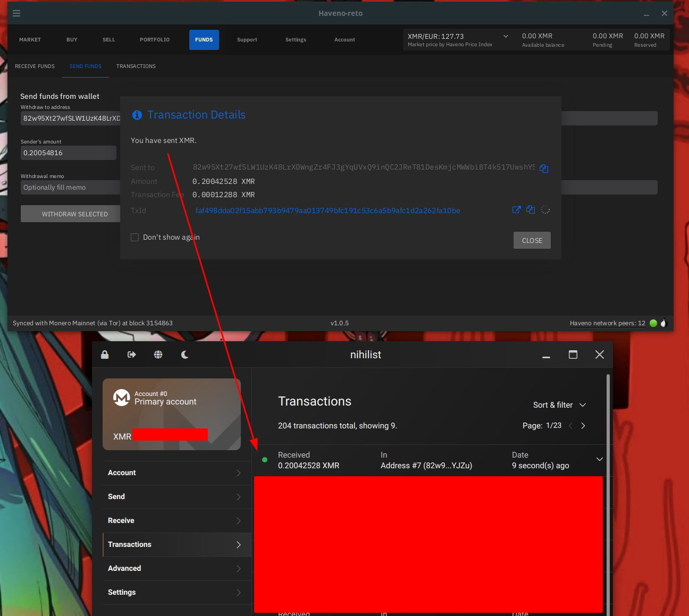
Task: Select the FUNDS tab in Haveno
Action: pyautogui.click(x=204, y=40)
